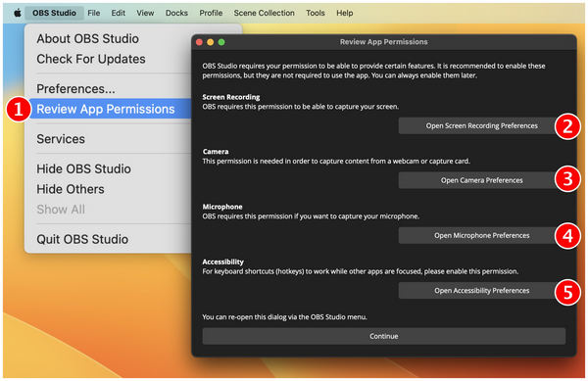This screenshot has height=381, width=588.
Task: Click Open Accessibility Preferences button
Action: tap(481, 290)
